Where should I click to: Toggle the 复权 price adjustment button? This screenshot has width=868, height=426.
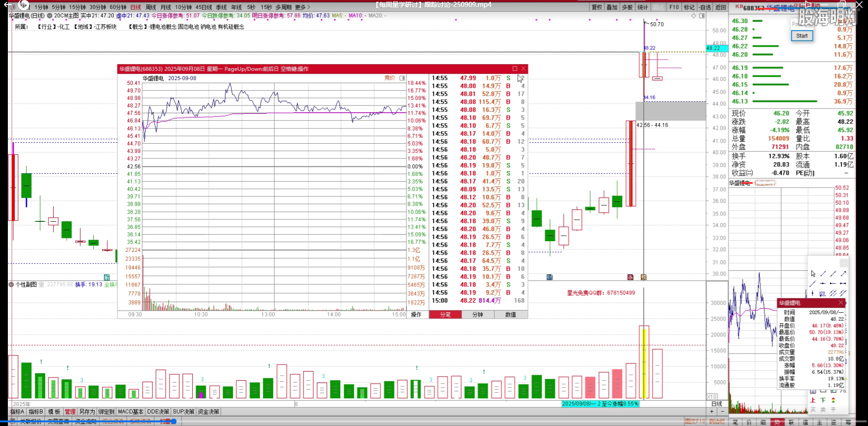597,7
